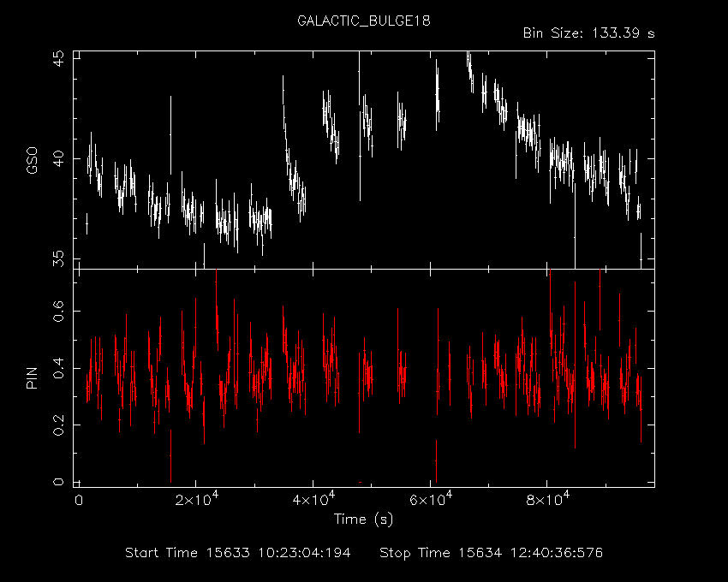Click the 0.2 tick label on PIN axis

pos(59,425)
